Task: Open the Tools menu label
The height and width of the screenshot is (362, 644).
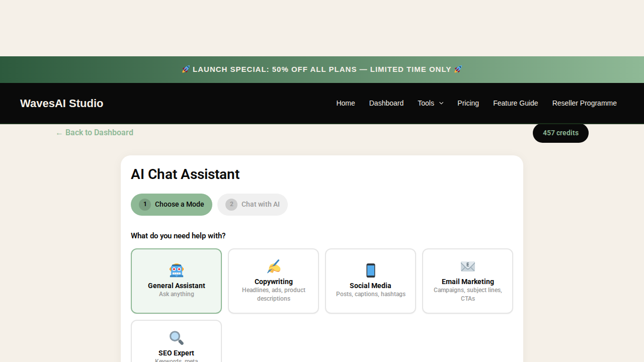Action: click(x=426, y=103)
